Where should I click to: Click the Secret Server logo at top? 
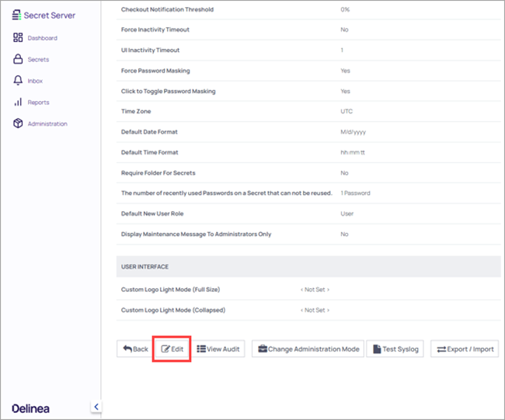pos(44,15)
